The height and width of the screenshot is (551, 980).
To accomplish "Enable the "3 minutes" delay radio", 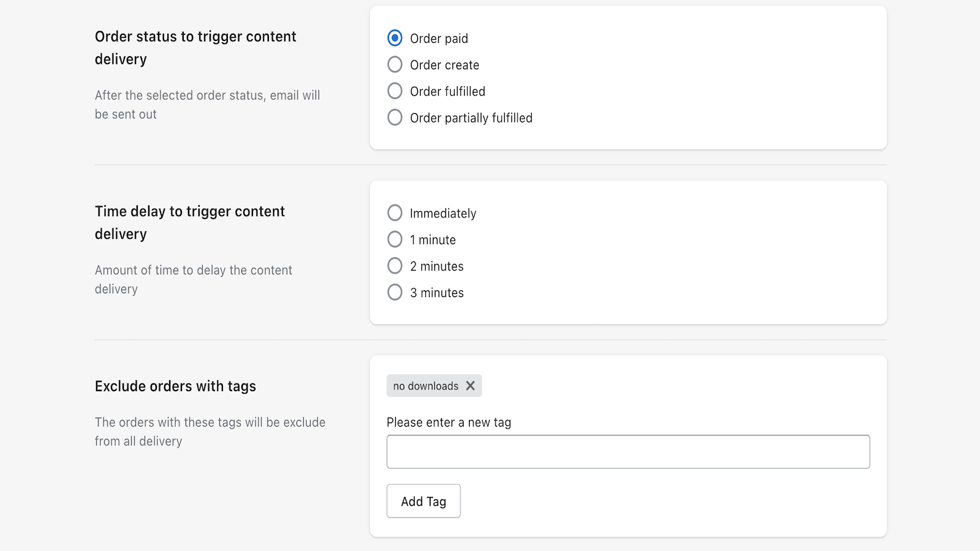I will (394, 292).
